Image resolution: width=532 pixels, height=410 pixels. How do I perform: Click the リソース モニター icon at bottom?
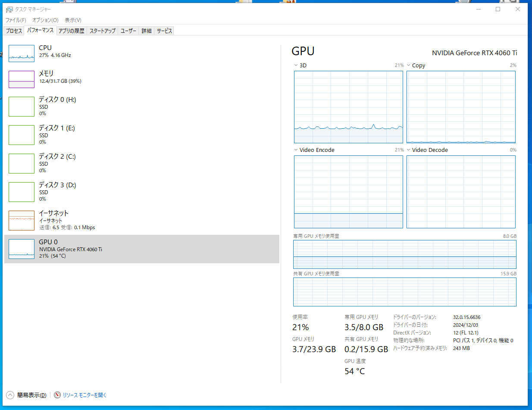tap(57, 395)
